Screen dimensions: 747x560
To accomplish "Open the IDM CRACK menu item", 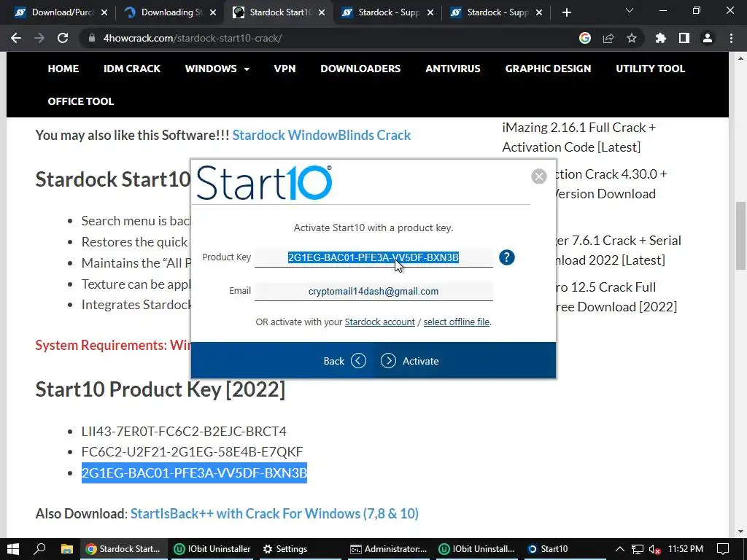I will click(132, 69).
